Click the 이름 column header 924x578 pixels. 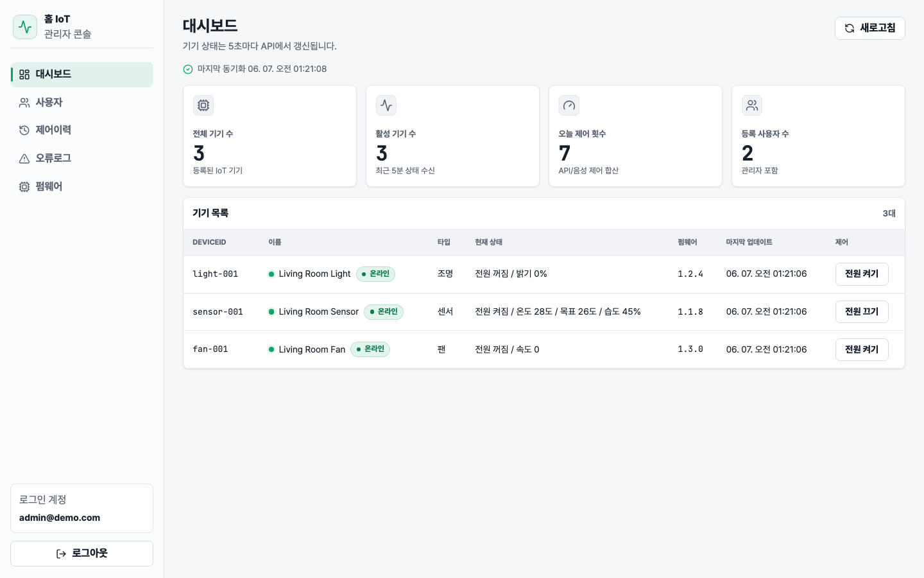tap(275, 243)
